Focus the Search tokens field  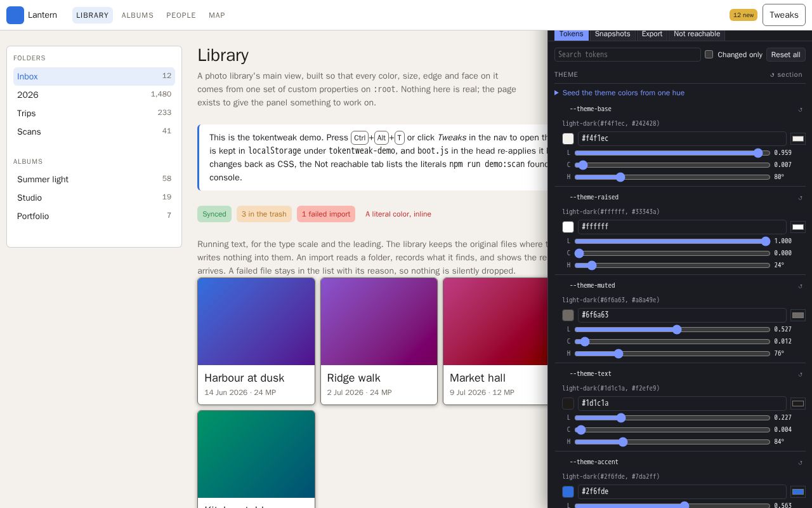[x=627, y=55]
